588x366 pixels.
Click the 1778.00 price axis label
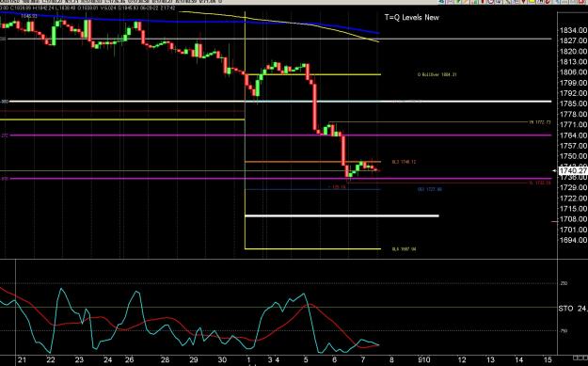pos(573,115)
